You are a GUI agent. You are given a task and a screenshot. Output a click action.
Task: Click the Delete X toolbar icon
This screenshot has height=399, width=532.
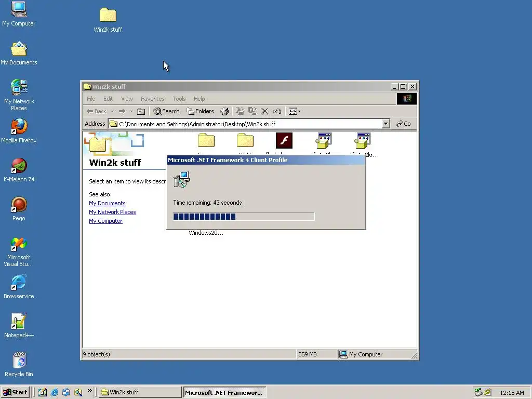click(264, 111)
